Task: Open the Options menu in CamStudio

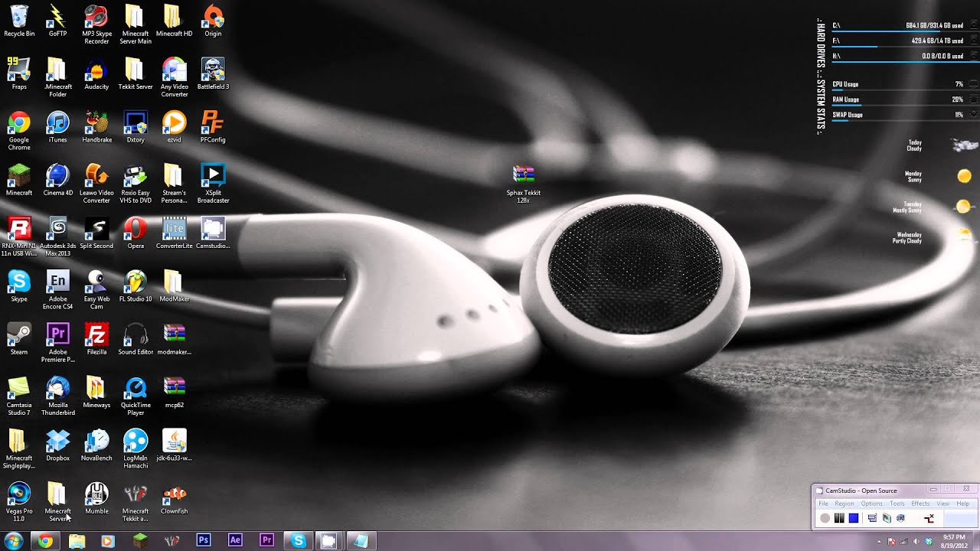Action: pos(871,504)
